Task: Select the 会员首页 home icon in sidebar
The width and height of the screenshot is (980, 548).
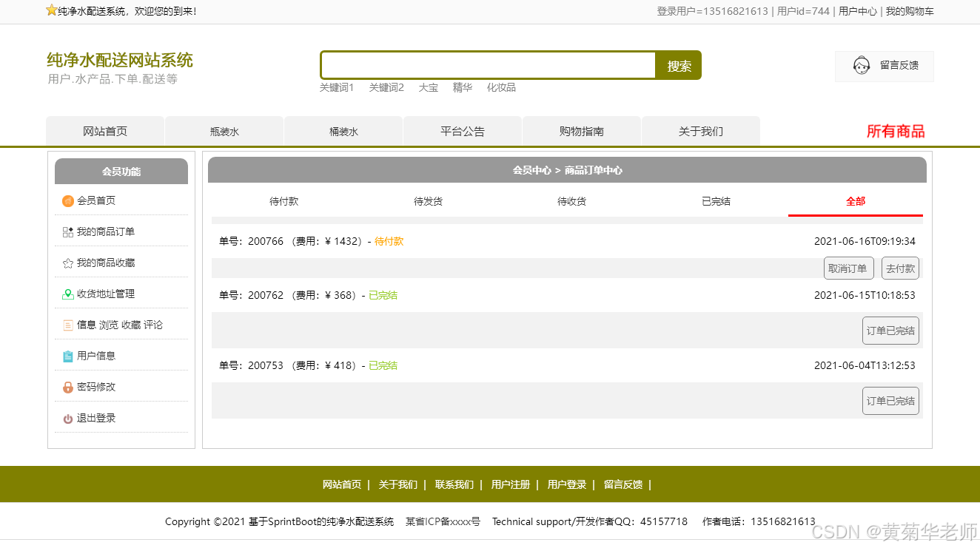Action: click(x=67, y=200)
